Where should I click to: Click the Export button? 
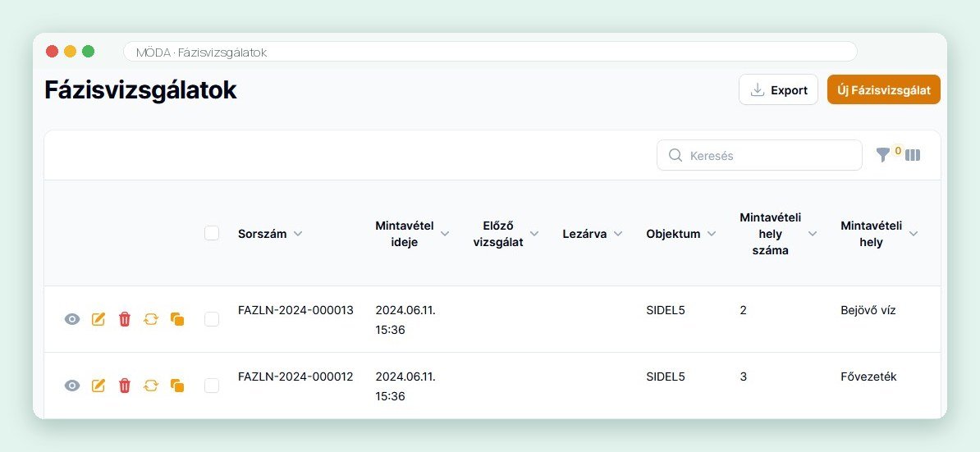point(778,90)
